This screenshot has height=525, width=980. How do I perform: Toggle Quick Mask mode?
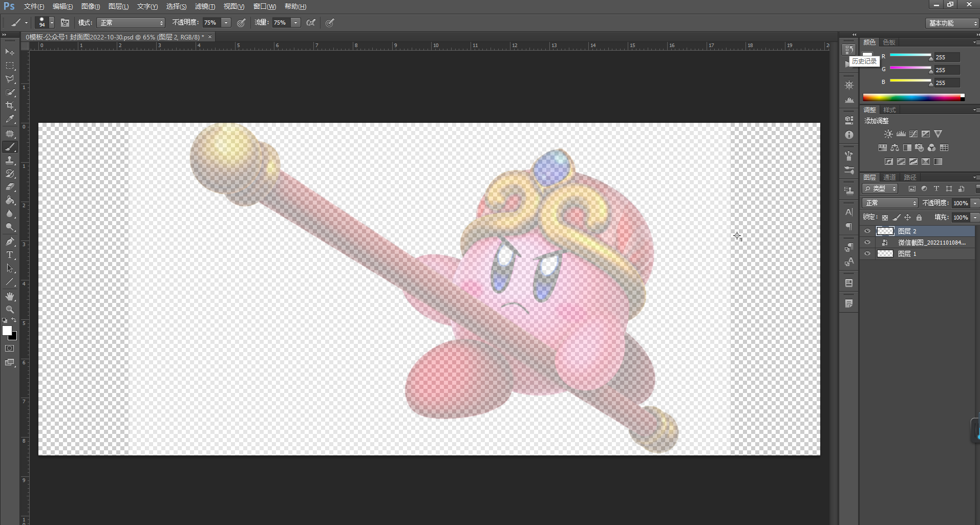pyautogui.click(x=10, y=348)
